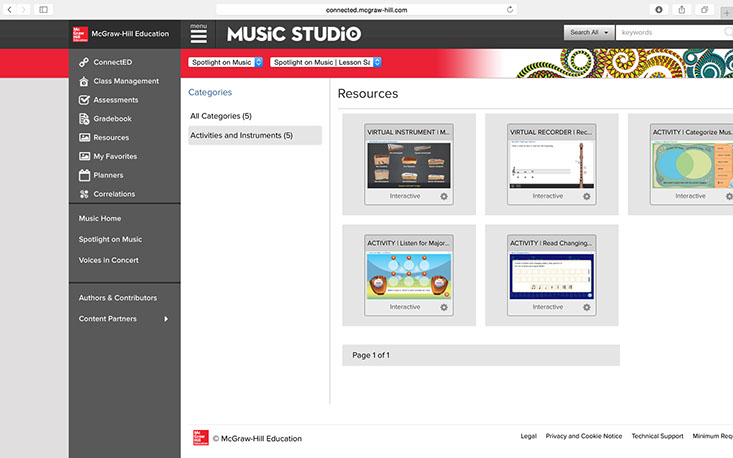Click the Resources sidebar icon
The width and height of the screenshot is (733, 458).
[84, 137]
